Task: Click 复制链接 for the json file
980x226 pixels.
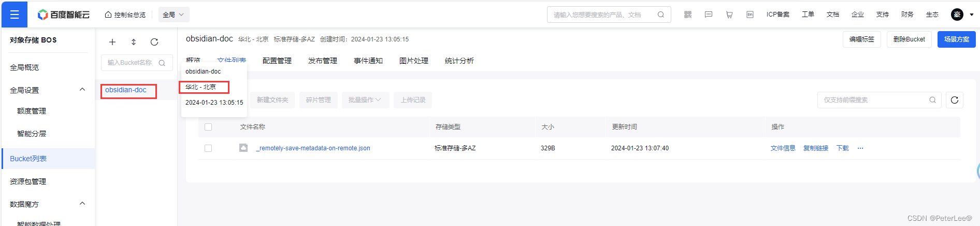Action: [816, 148]
